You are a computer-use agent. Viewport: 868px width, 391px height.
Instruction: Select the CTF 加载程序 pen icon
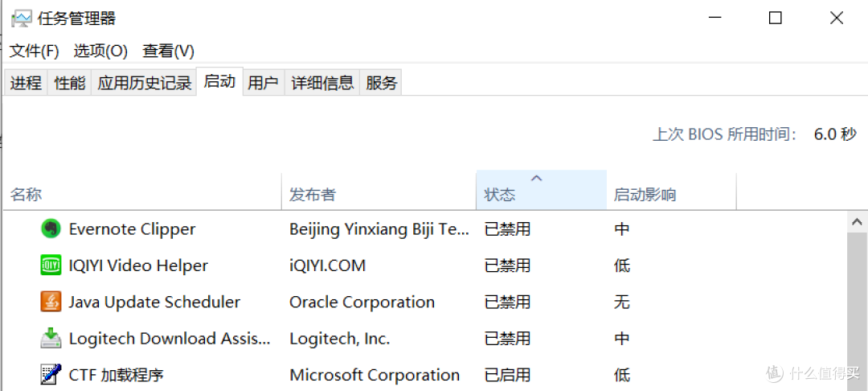tap(51, 375)
